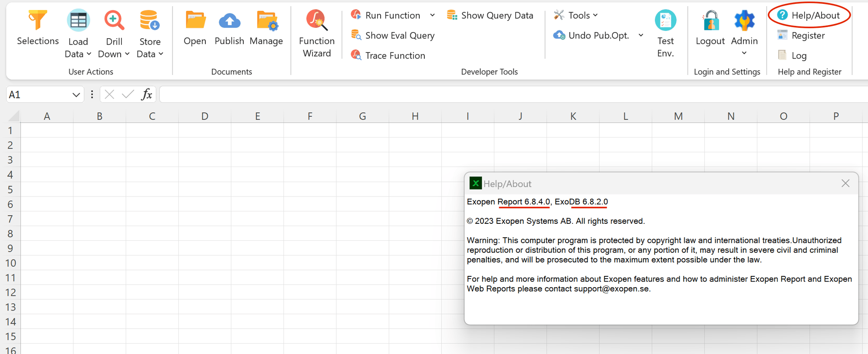Viewport: 868px width, 354px height.
Task: Click the formula bar Enter checkmark icon
Action: coord(128,95)
